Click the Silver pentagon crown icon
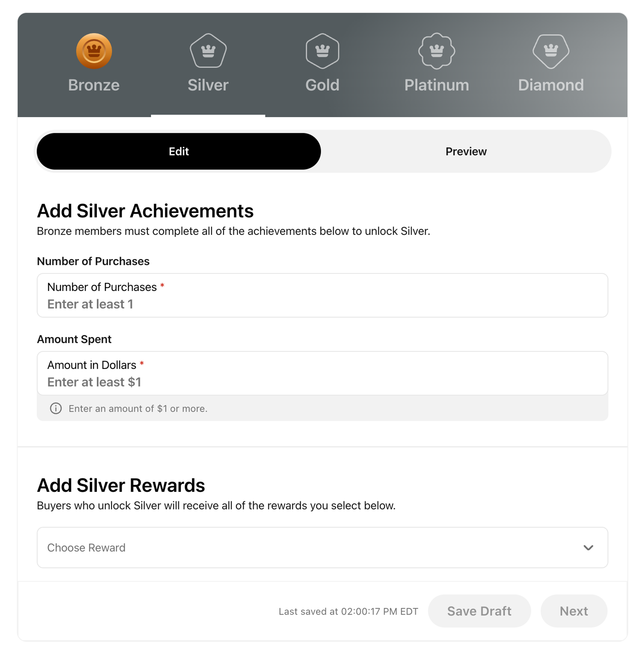 208,51
